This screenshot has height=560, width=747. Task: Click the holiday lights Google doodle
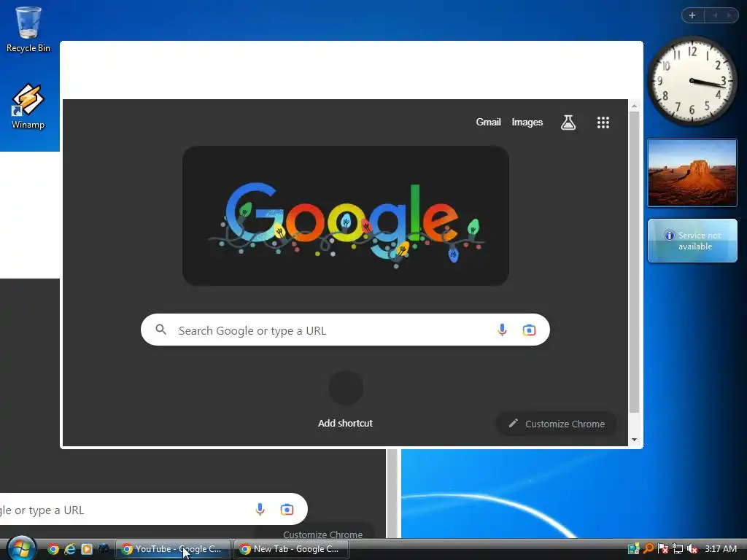tap(345, 216)
